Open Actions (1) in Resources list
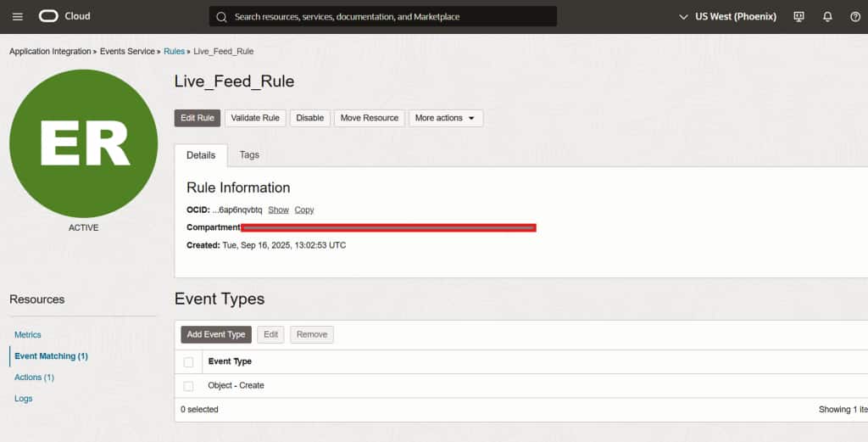Image resolution: width=868 pixels, height=442 pixels. [x=34, y=378]
